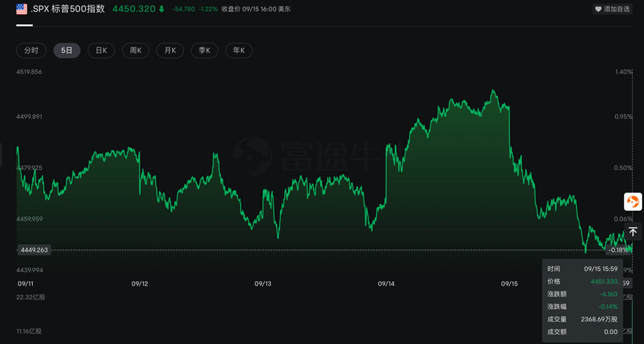This screenshot has height=344, width=644.
Task: Click the 0.95% right axis label
Action: [623, 117]
